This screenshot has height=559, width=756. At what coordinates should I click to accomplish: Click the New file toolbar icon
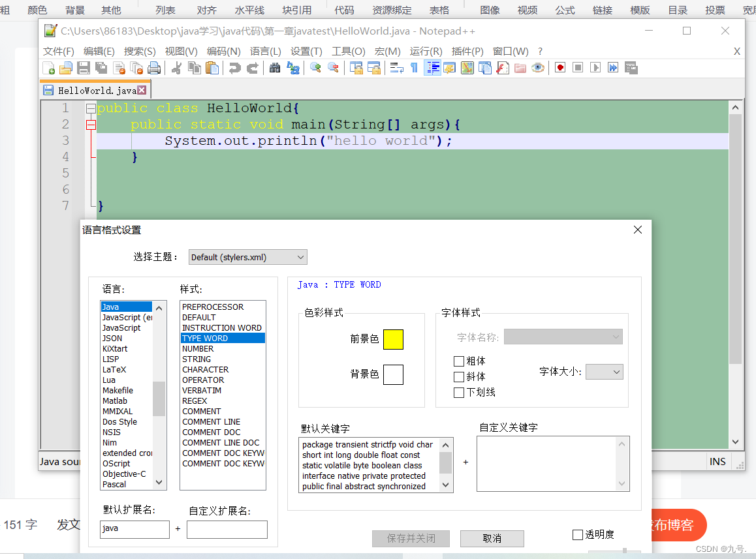[x=49, y=68]
